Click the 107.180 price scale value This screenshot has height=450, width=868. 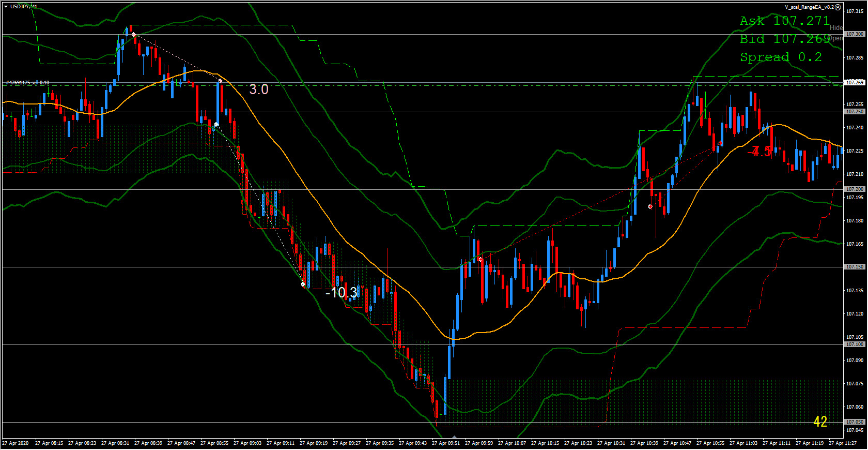tap(855, 221)
